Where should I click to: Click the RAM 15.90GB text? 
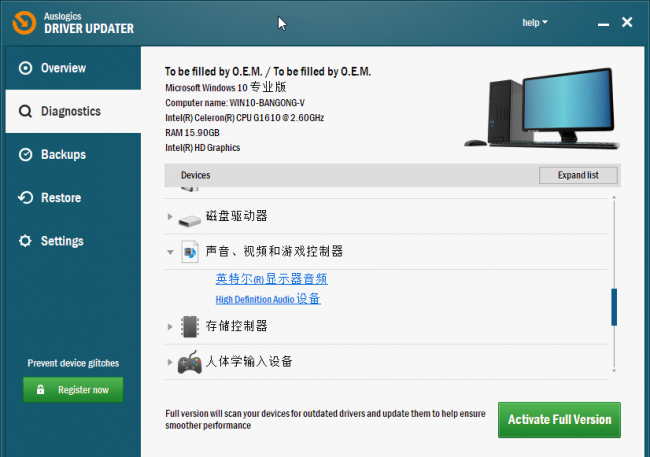(x=192, y=133)
